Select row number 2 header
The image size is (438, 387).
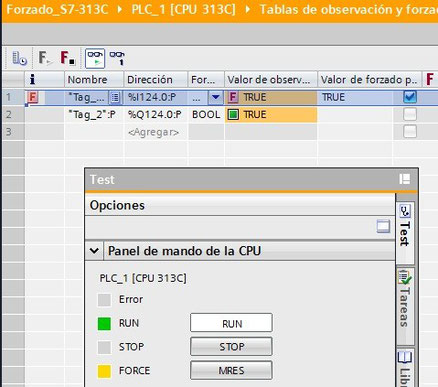tap(13, 115)
